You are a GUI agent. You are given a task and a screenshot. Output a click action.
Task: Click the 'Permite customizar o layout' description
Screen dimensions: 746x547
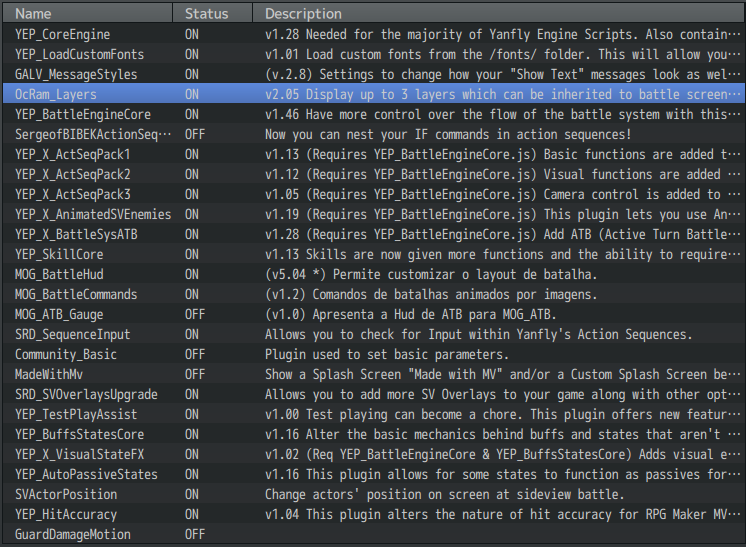[x=431, y=274]
